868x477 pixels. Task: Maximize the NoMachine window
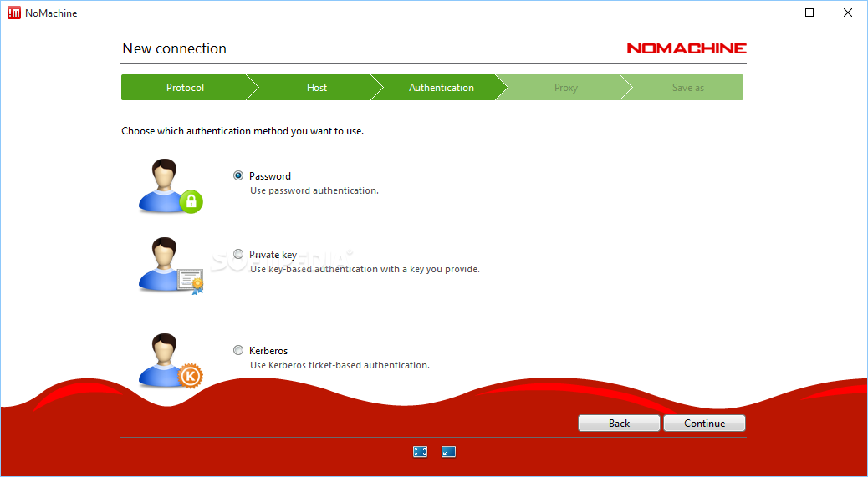coord(809,13)
